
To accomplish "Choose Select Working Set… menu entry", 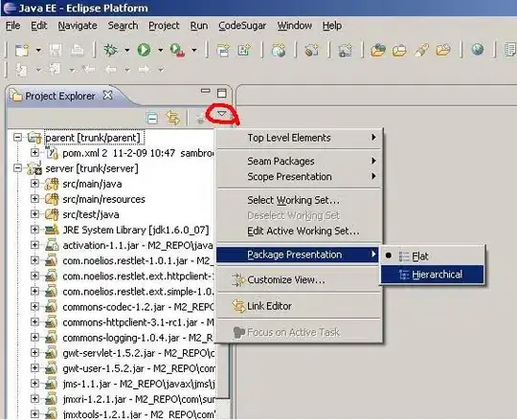I will click(x=299, y=200).
